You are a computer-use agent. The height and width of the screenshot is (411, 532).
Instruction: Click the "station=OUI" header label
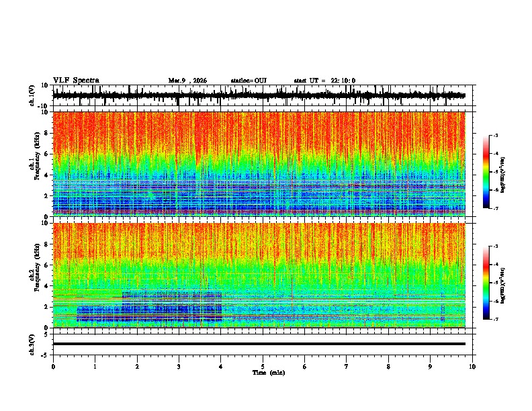coord(249,81)
